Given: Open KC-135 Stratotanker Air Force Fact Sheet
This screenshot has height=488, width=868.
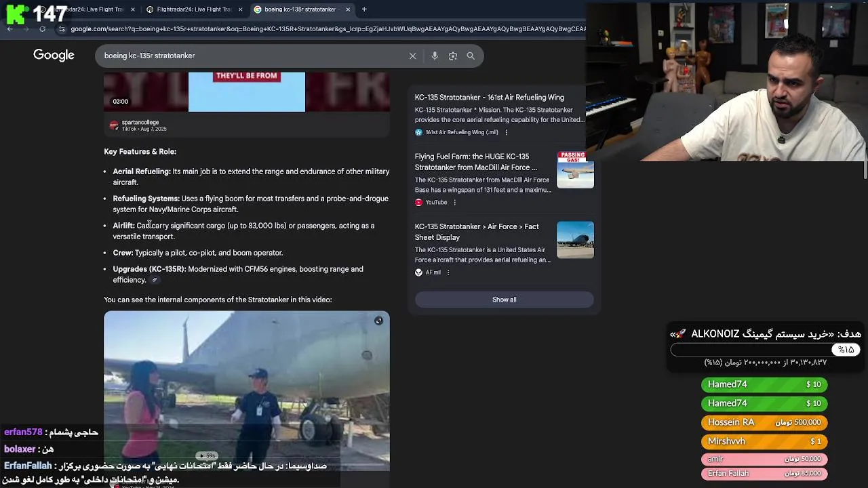Looking at the screenshot, I should point(477,232).
